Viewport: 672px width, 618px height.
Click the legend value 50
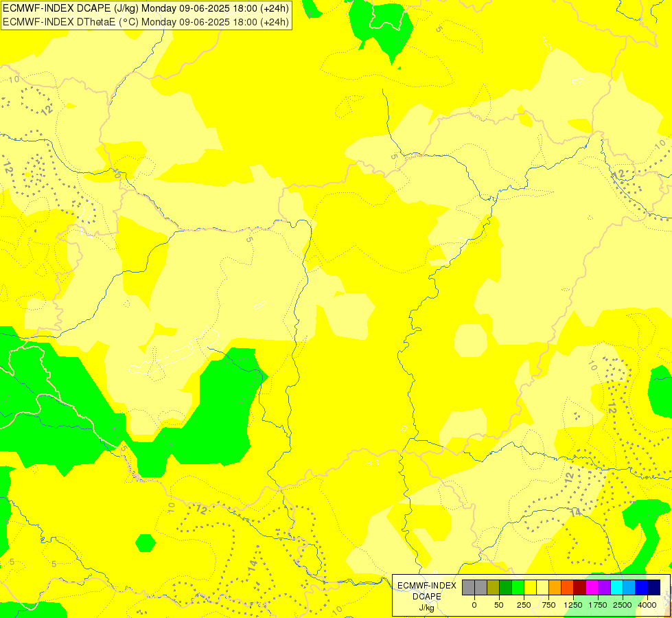499,605
